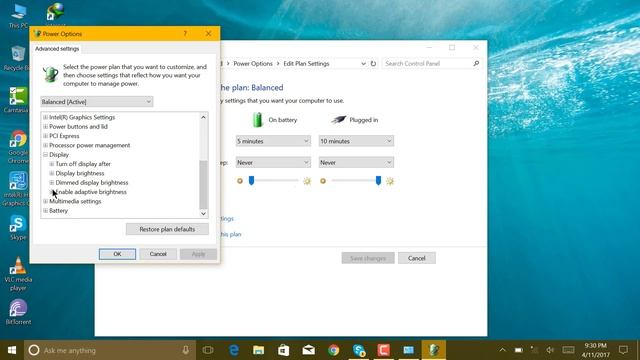
Task: Adjust the On battery brightness slider
Action: pos(251,180)
